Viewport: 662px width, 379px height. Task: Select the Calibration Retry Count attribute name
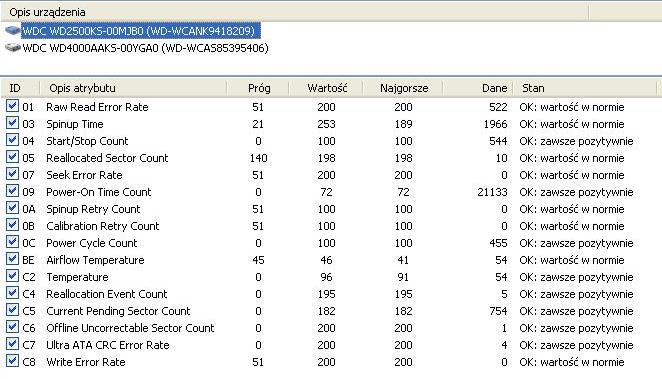pos(103,226)
